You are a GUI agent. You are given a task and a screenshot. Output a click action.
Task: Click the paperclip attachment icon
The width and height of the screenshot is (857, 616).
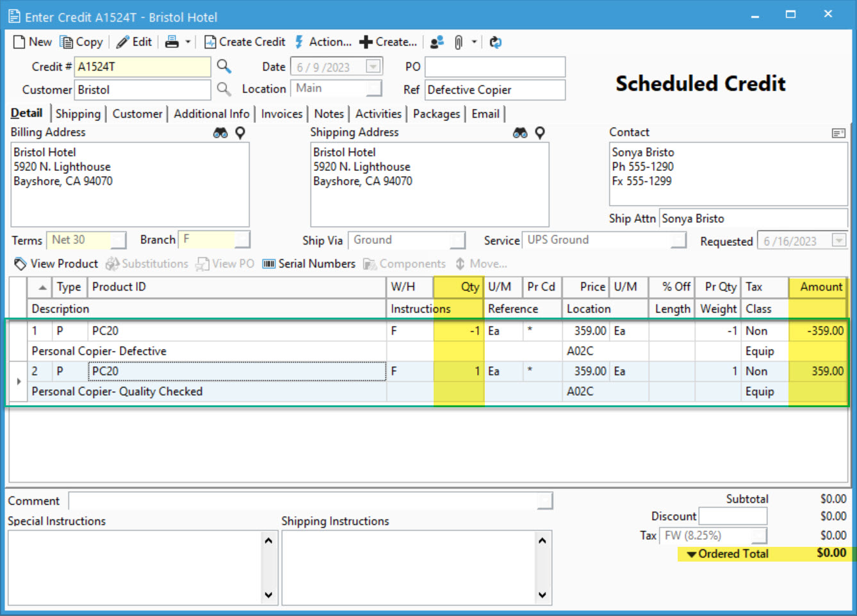[460, 41]
